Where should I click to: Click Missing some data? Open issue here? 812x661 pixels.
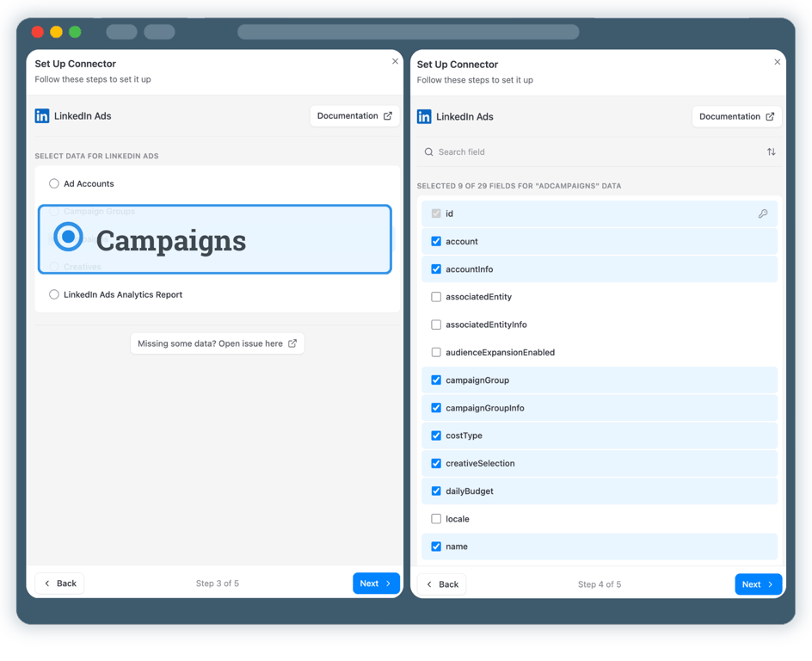(x=218, y=343)
